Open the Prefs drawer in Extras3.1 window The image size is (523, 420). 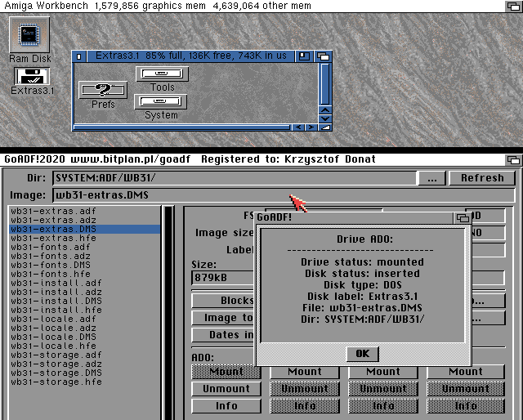103,90
